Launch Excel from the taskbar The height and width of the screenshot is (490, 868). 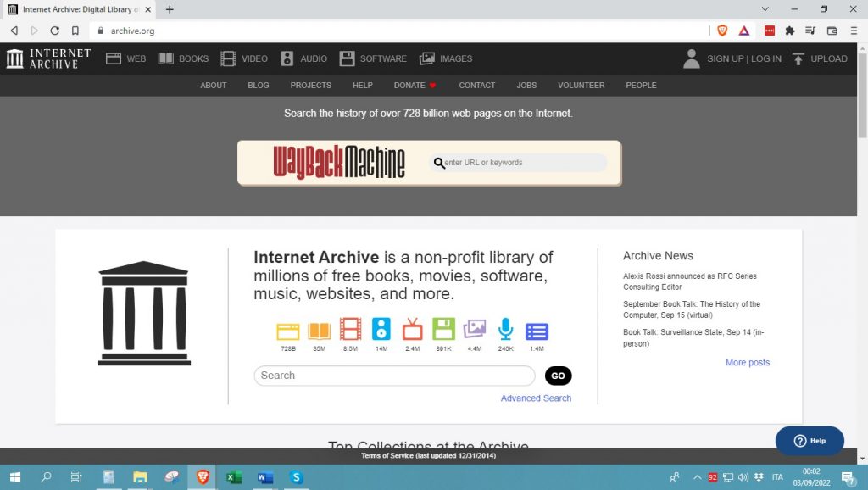233,478
